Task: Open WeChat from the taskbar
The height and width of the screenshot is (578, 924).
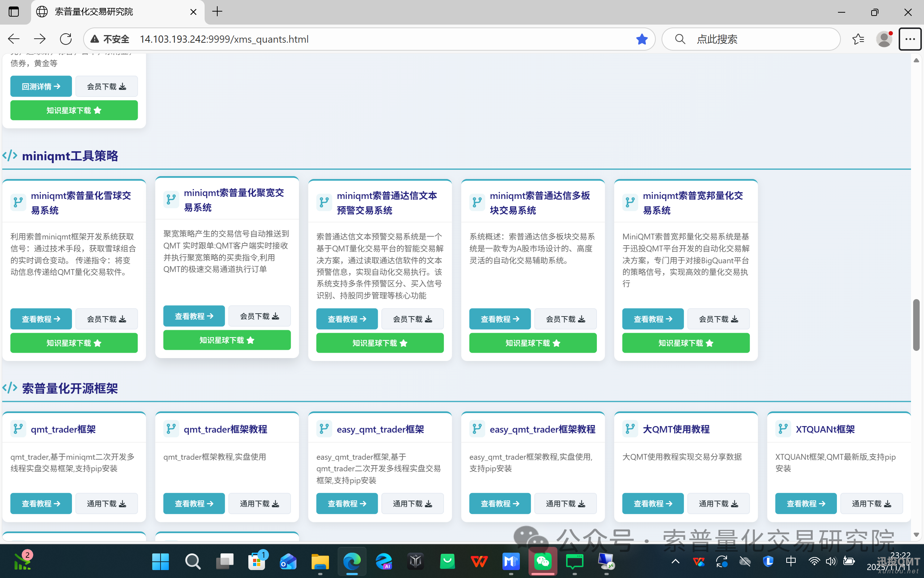Action: pyautogui.click(x=543, y=561)
